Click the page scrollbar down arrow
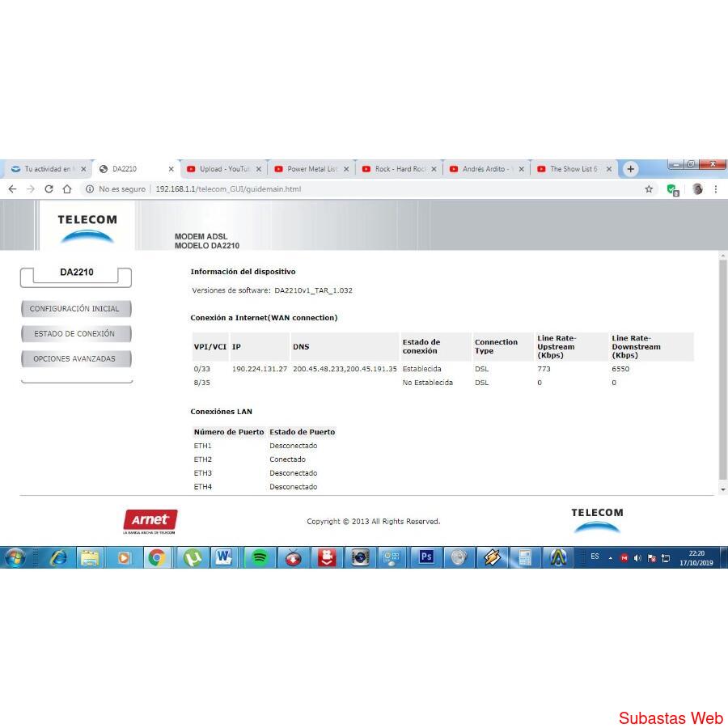The height and width of the screenshot is (728, 728). pos(722,489)
